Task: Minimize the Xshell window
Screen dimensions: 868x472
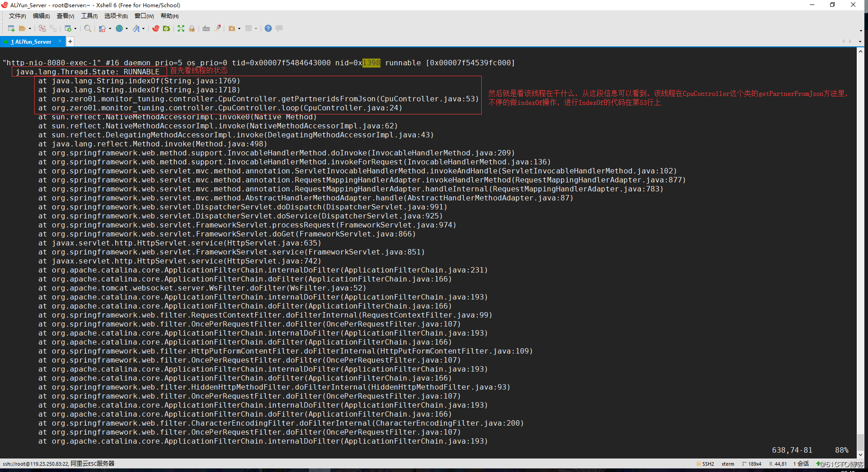Action: (x=812, y=5)
